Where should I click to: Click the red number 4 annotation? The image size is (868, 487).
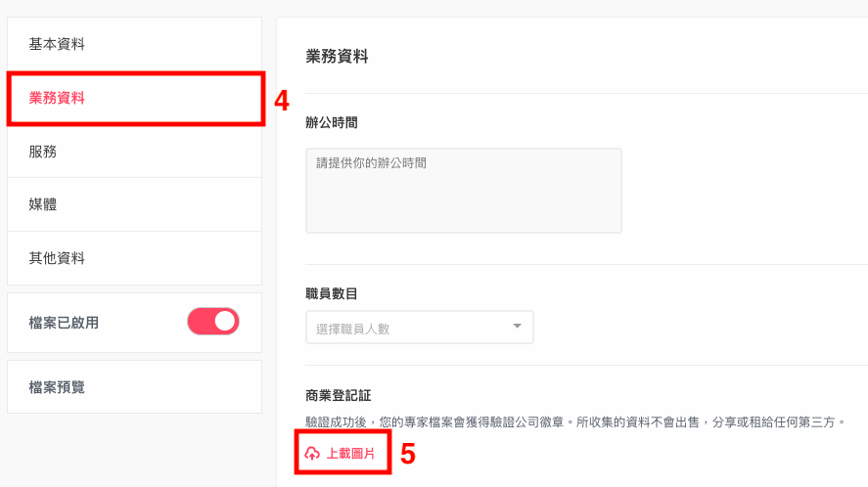(x=282, y=101)
